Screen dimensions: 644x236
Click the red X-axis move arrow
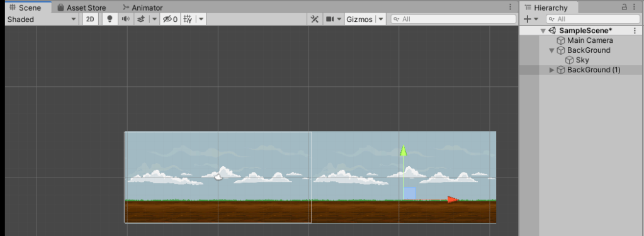[x=453, y=199]
